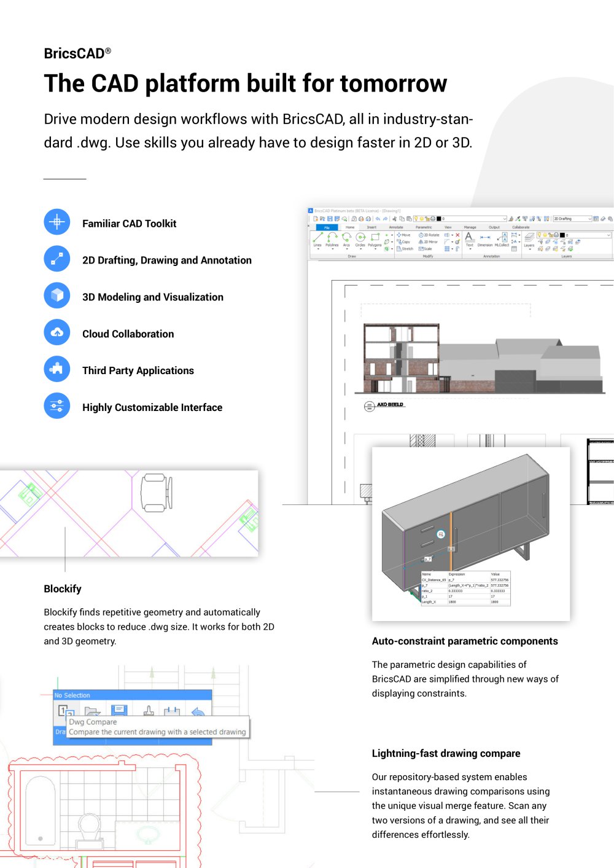
Task: Open the Annotate tab
Action: tap(396, 227)
